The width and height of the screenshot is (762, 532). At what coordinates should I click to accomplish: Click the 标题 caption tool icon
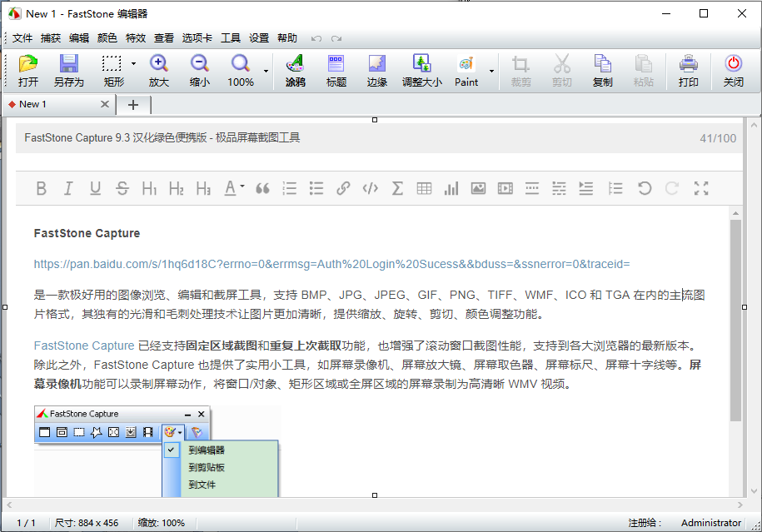336,71
